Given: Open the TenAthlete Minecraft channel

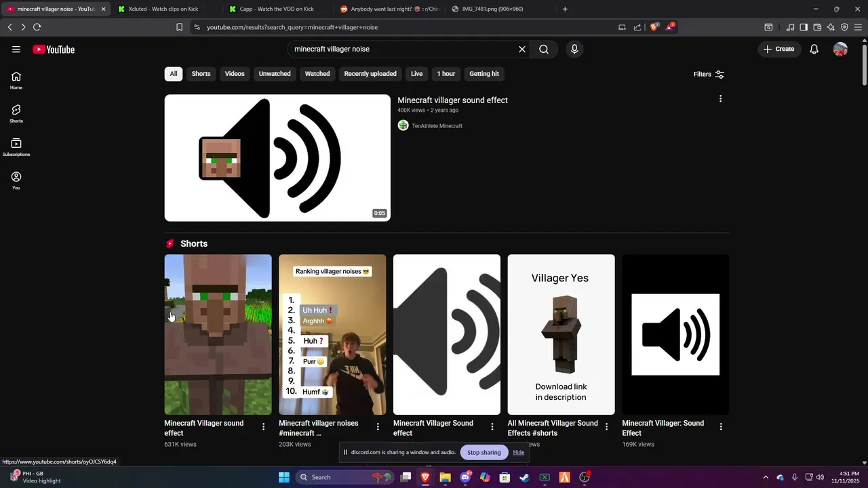Looking at the screenshot, I should click(x=437, y=126).
